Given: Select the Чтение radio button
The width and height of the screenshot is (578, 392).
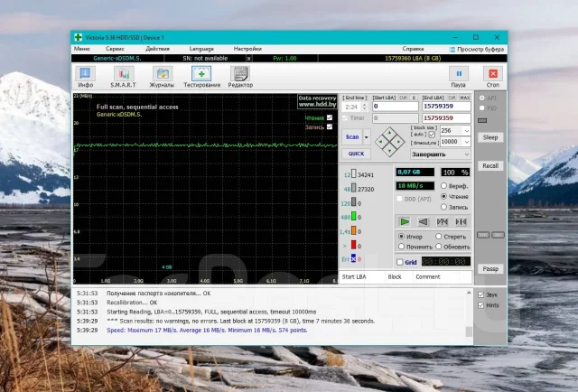Looking at the screenshot, I should (x=443, y=196).
